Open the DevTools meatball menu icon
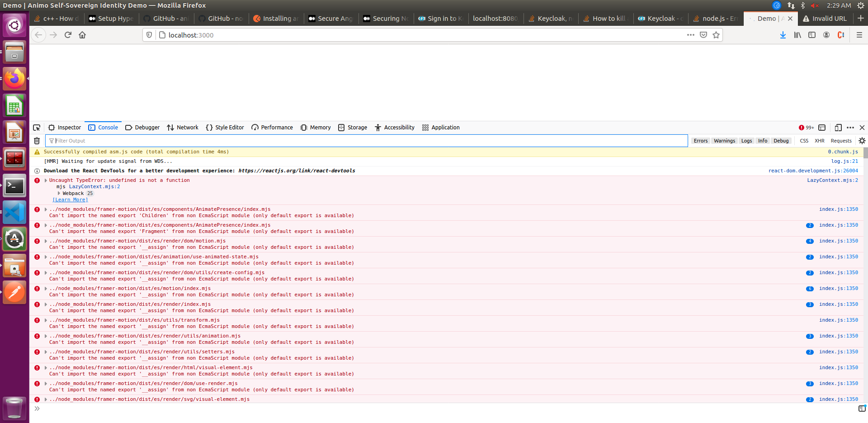This screenshot has height=423, width=868. coord(850,128)
